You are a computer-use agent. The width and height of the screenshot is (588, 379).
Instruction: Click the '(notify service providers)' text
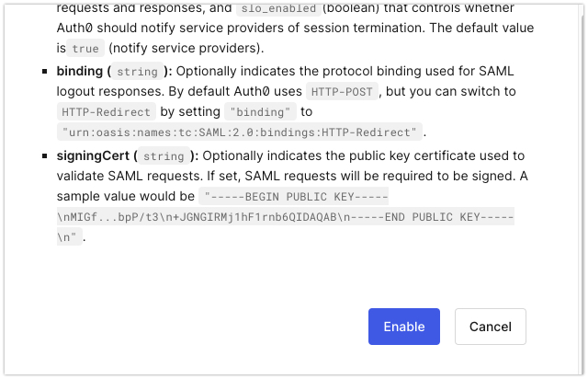[186, 48]
